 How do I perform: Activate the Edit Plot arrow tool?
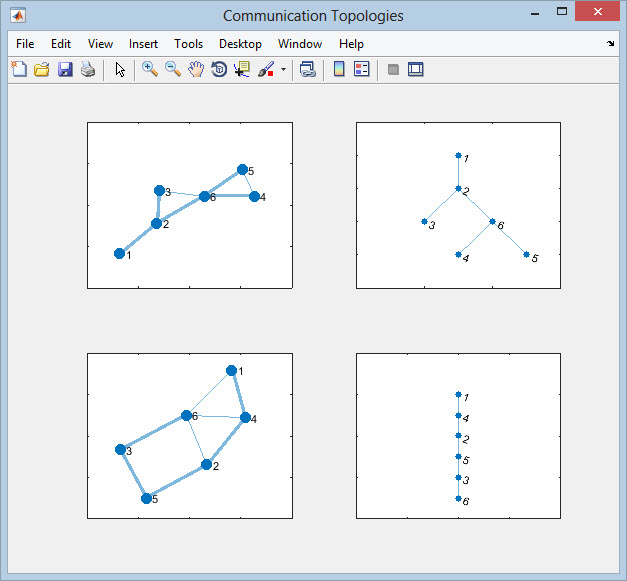(120, 69)
